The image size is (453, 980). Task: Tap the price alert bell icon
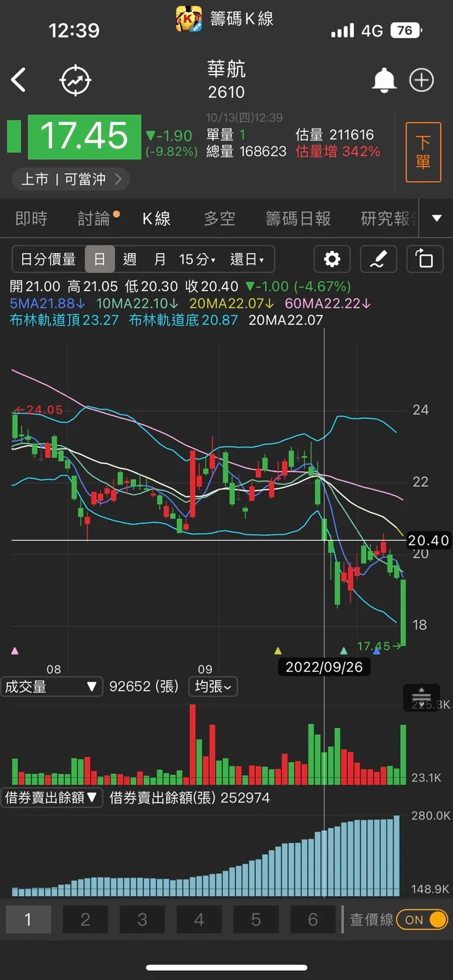pos(384,80)
